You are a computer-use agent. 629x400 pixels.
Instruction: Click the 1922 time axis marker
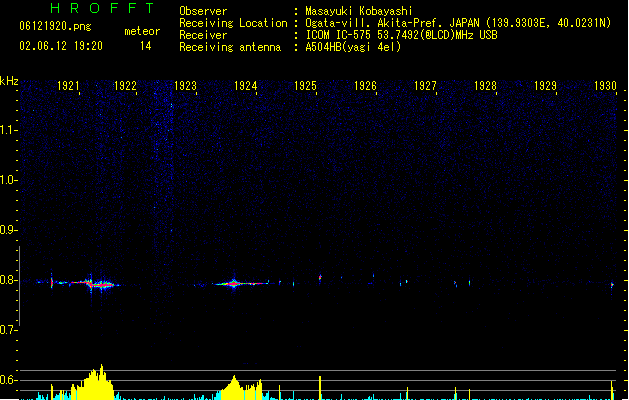pos(125,86)
